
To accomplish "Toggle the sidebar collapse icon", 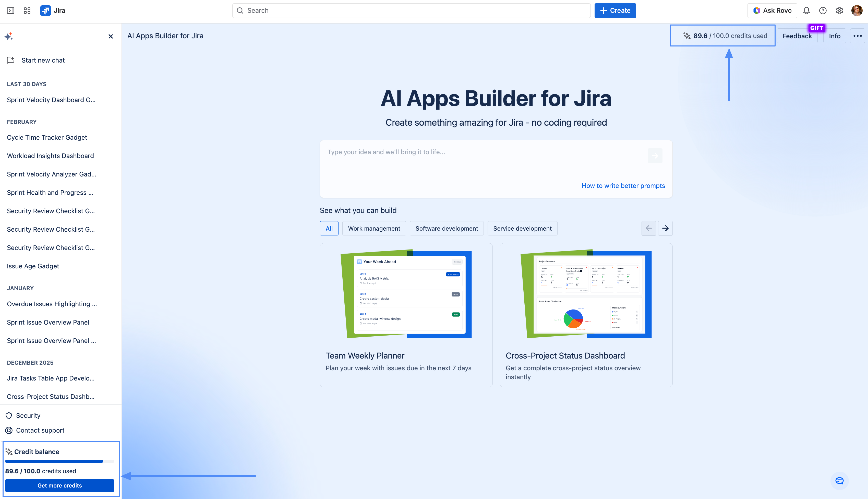I will click(11, 11).
